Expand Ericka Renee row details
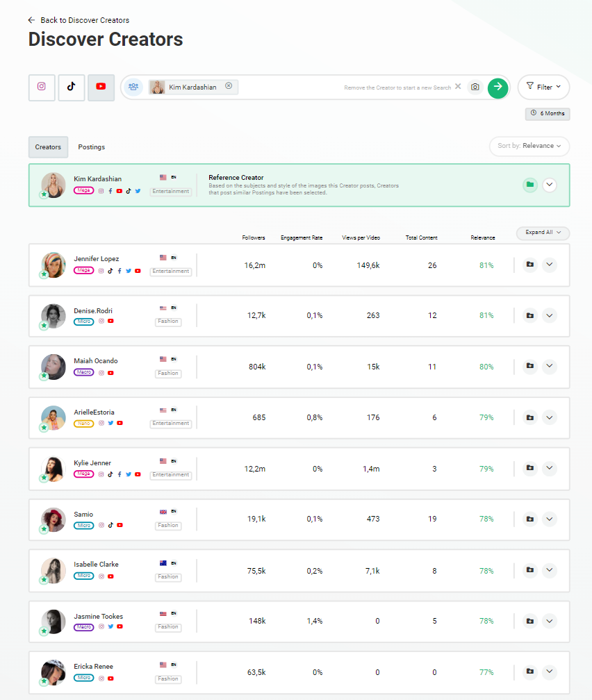 point(550,672)
